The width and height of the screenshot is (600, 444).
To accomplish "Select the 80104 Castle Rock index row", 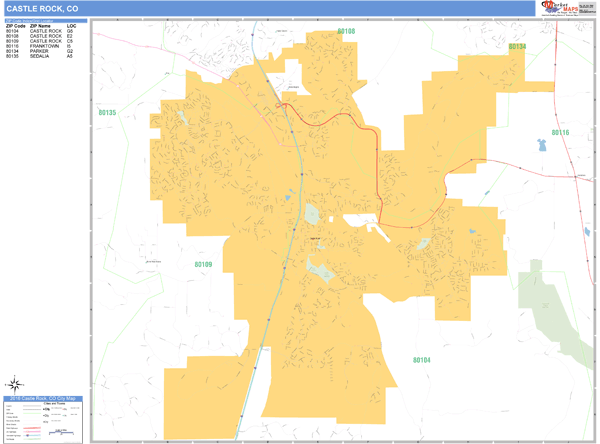I will tap(40, 30).
